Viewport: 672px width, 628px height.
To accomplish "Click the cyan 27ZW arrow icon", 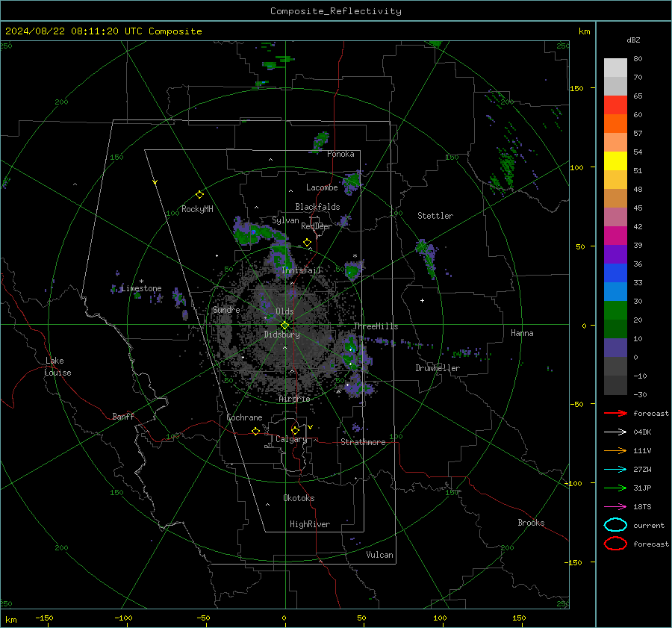I will (x=615, y=470).
